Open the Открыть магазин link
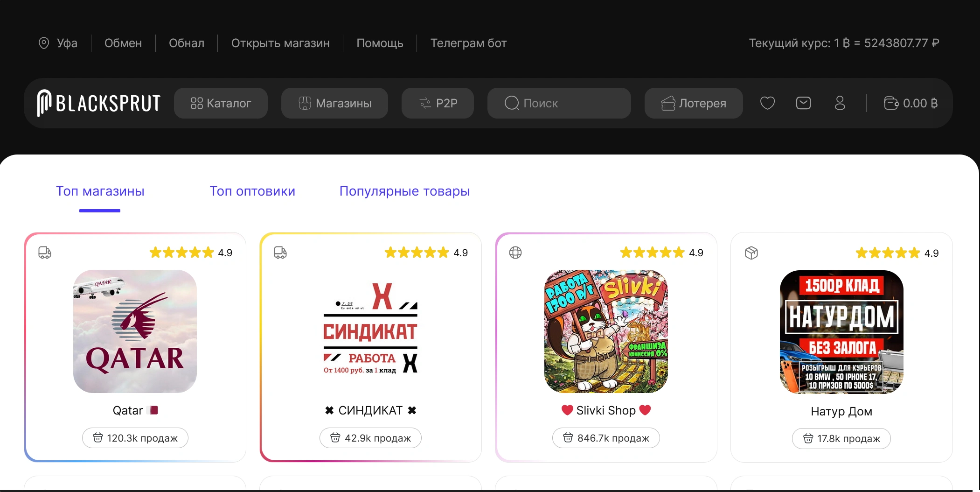 [280, 43]
